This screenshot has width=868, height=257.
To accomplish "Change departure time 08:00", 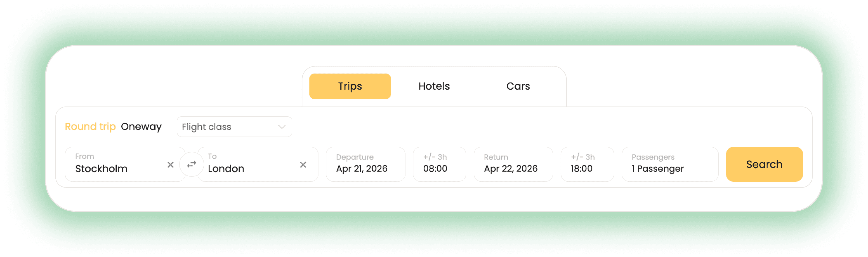I will [439, 164].
